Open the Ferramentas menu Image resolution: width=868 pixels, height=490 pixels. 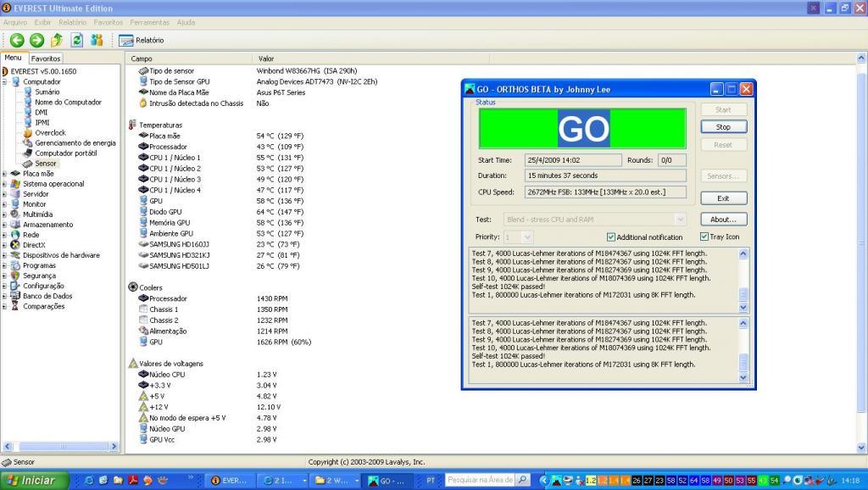pos(149,23)
